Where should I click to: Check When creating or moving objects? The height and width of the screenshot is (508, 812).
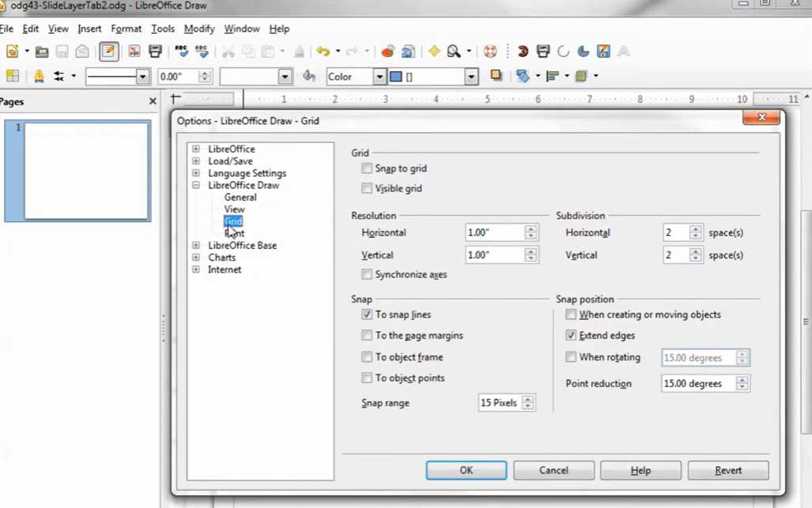(571, 314)
